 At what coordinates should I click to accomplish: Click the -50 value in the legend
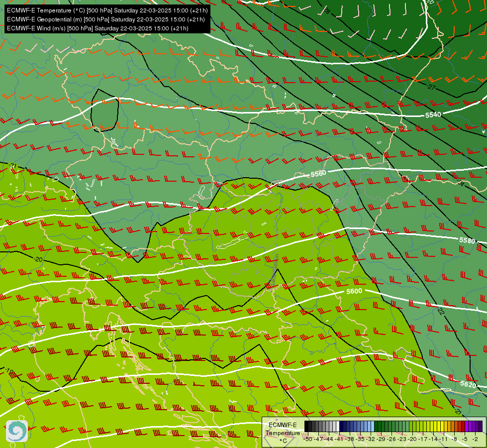click(x=308, y=439)
